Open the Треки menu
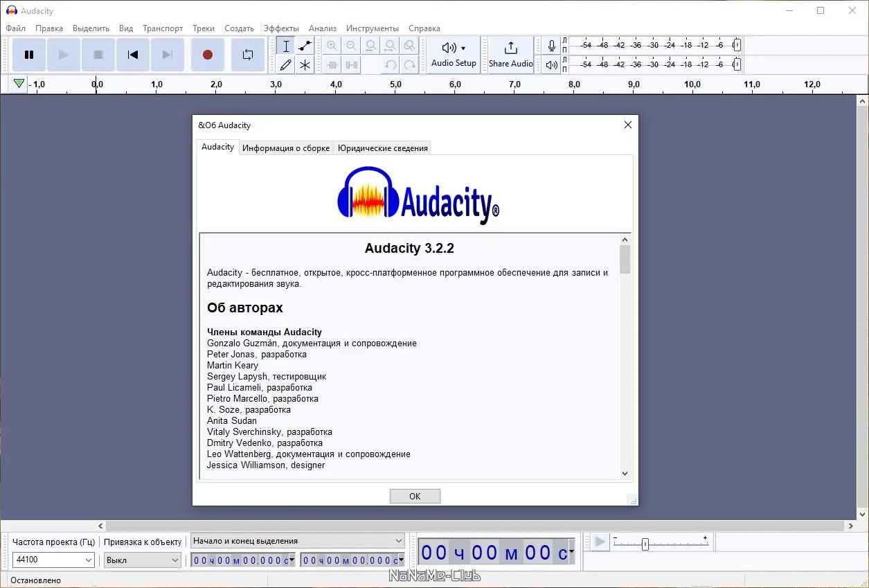The height and width of the screenshot is (588, 869). [204, 28]
